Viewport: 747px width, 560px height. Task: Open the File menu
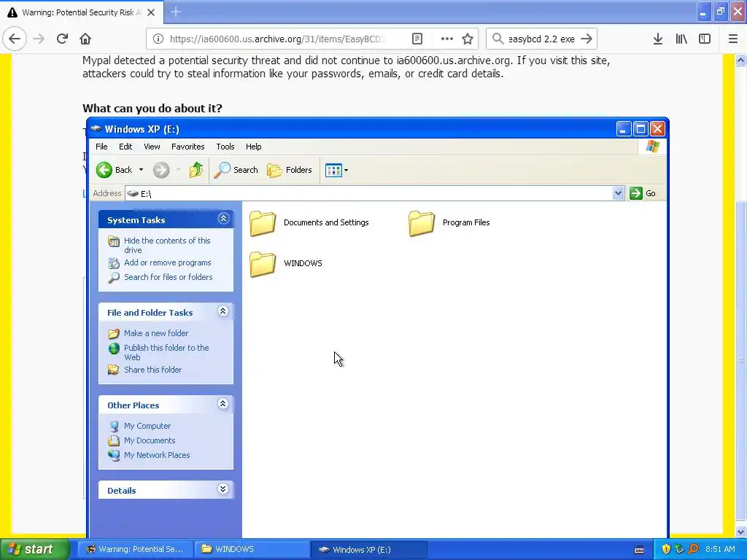[101, 147]
